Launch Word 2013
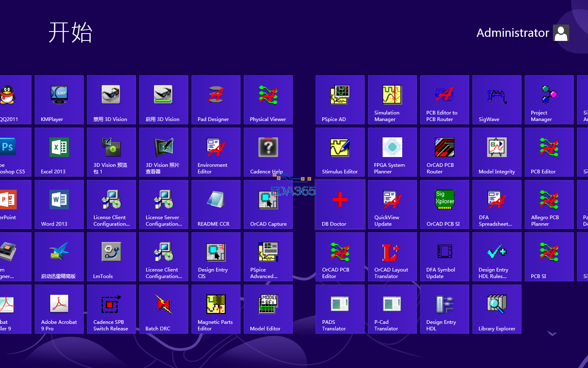Viewport: 588px width, 368px height. click(59, 204)
